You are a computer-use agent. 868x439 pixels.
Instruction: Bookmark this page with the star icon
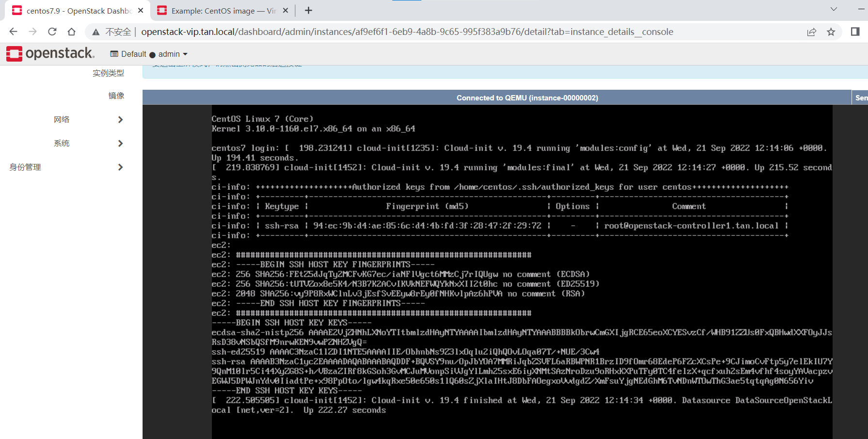coord(831,32)
